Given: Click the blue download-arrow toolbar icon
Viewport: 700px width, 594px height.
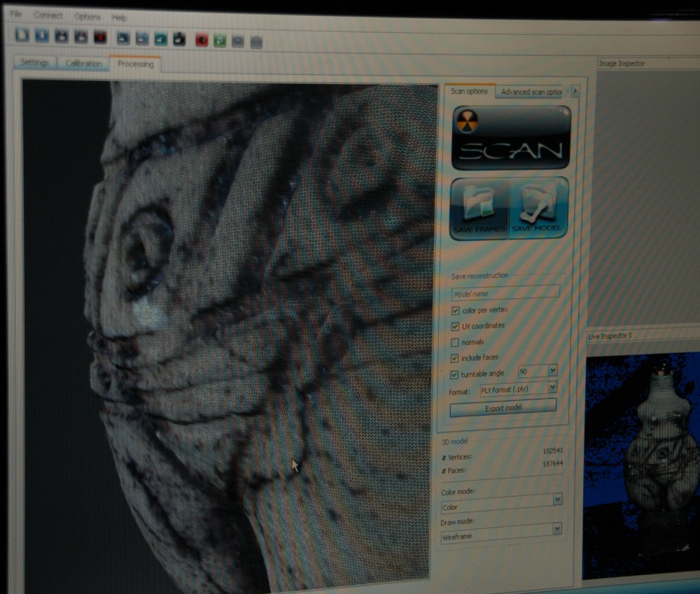Looking at the screenshot, I should 41,36.
